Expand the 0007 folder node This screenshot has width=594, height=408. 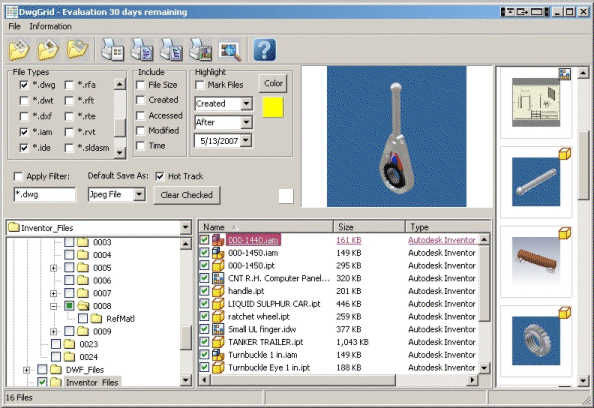point(53,294)
